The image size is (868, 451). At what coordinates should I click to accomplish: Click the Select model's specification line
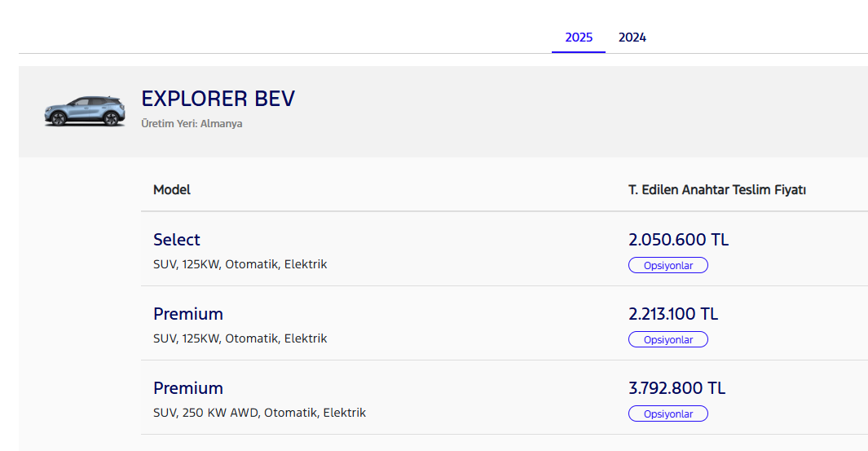click(x=240, y=264)
